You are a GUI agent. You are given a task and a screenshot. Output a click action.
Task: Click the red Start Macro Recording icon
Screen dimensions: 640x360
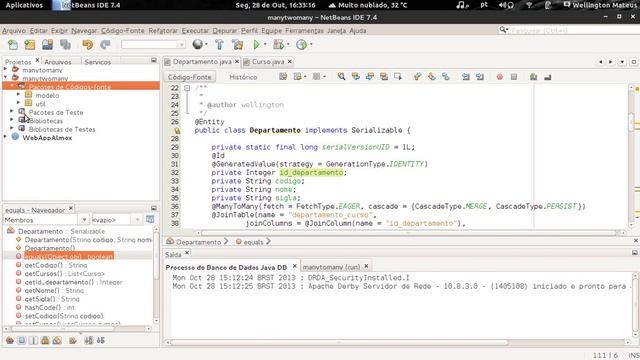point(500,77)
